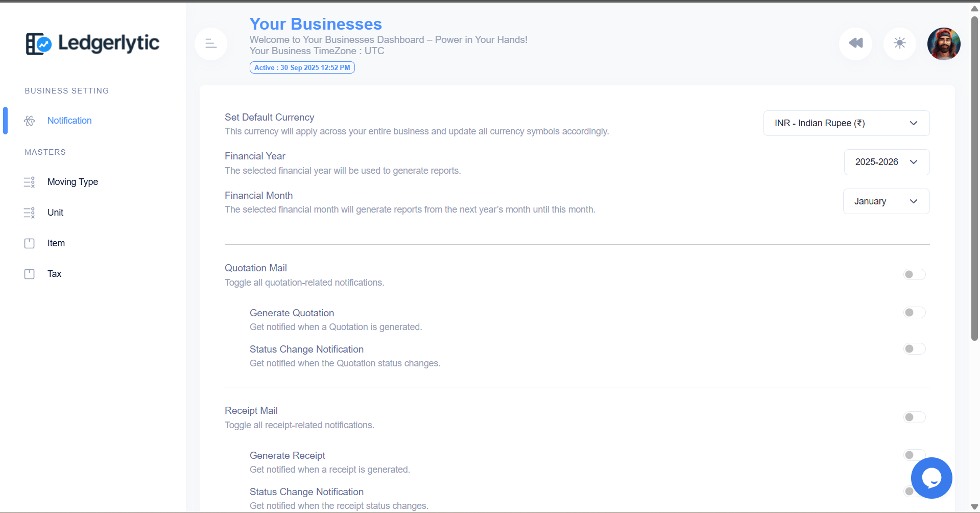
Task: Click the vertical page scrollbar
Action: pyautogui.click(x=974, y=179)
